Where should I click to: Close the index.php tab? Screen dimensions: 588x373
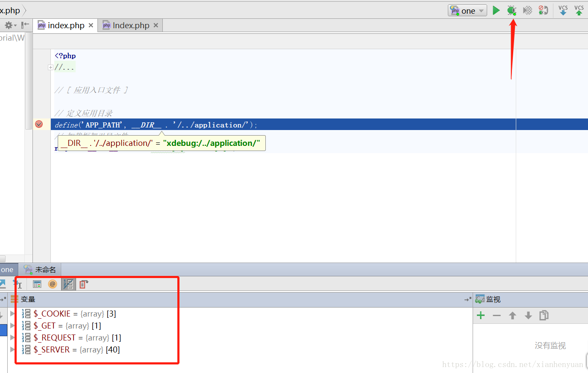click(x=91, y=25)
